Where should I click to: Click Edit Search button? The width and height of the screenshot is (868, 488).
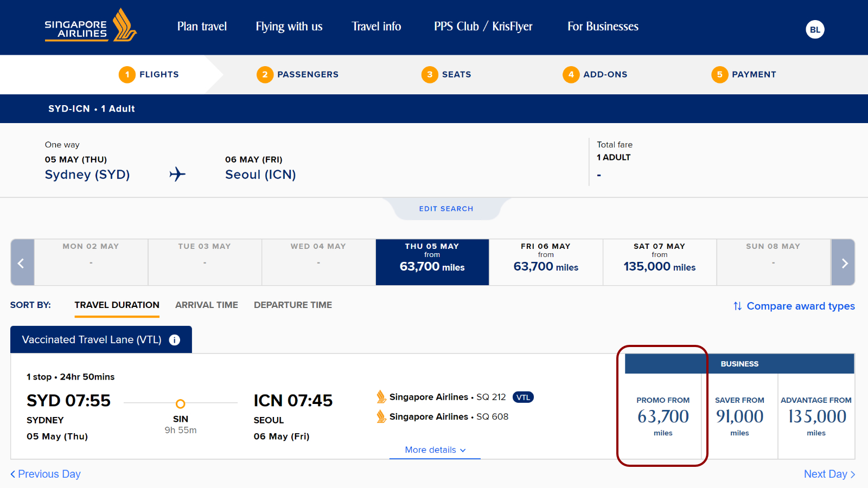[446, 209]
